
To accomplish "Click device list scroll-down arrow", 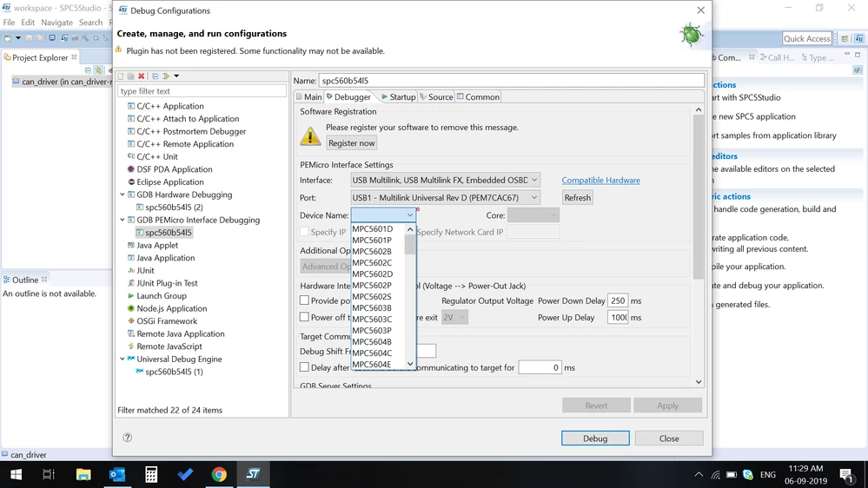I will click(410, 364).
